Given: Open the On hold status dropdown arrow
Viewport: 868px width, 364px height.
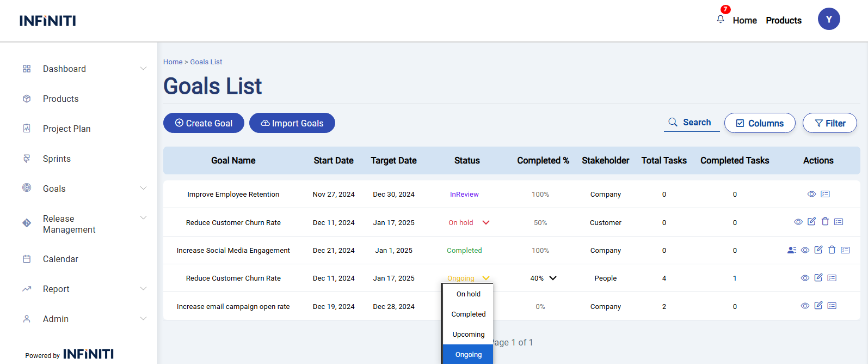Looking at the screenshot, I should [x=486, y=222].
